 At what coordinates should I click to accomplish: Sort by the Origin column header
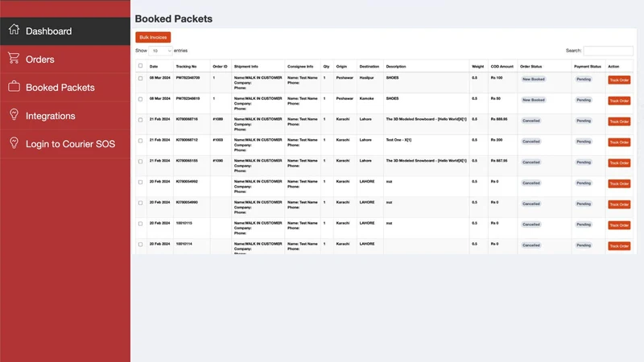341,67
